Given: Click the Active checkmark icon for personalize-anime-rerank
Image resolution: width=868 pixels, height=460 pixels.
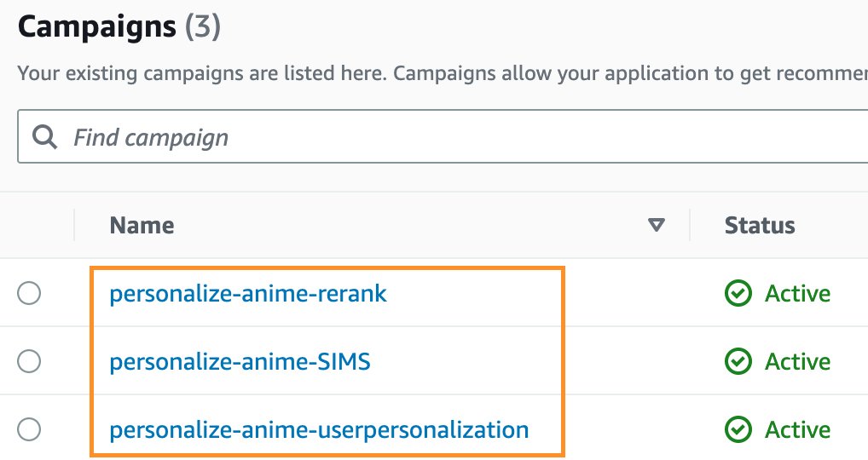Looking at the screenshot, I should (x=738, y=293).
